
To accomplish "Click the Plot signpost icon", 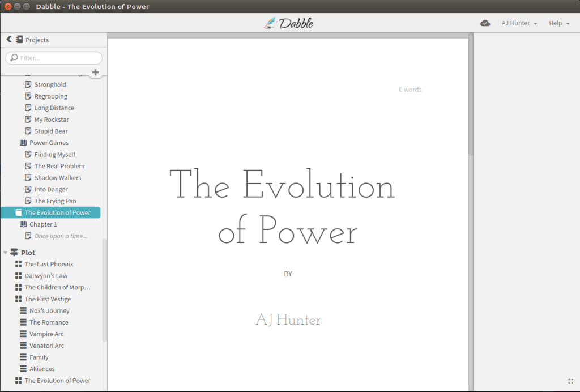I will click(14, 253).
